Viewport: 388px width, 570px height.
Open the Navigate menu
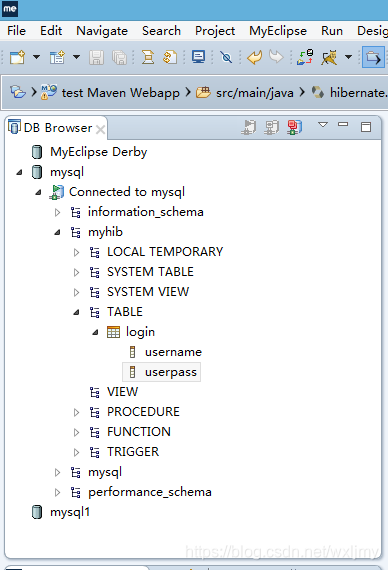coord(102,31)
